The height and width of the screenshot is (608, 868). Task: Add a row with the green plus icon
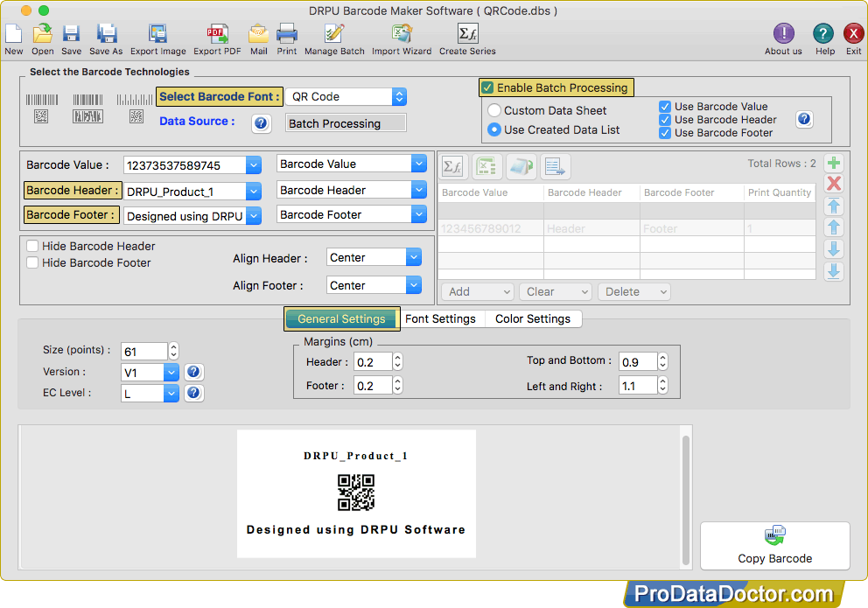pyautogui.click(x=834, y=164)
